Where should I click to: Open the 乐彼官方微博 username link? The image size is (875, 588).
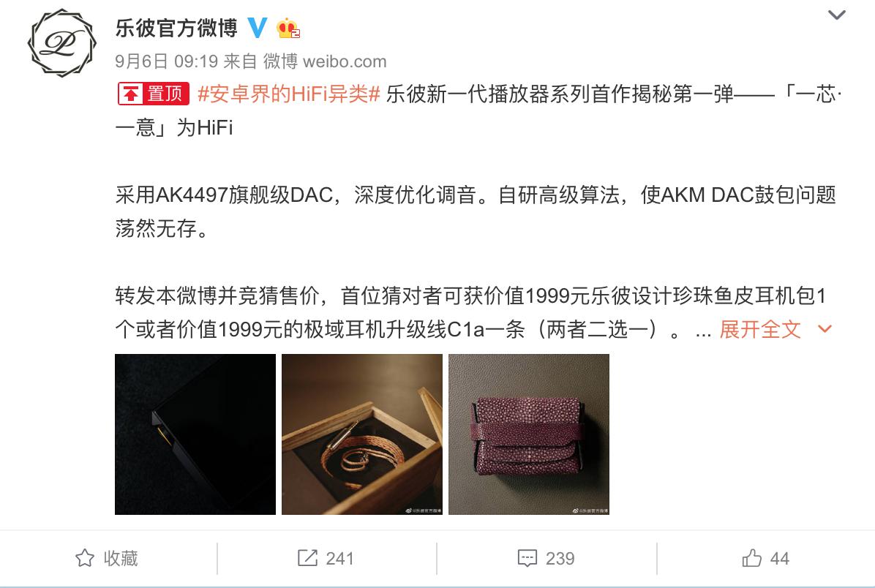[176, 28]
